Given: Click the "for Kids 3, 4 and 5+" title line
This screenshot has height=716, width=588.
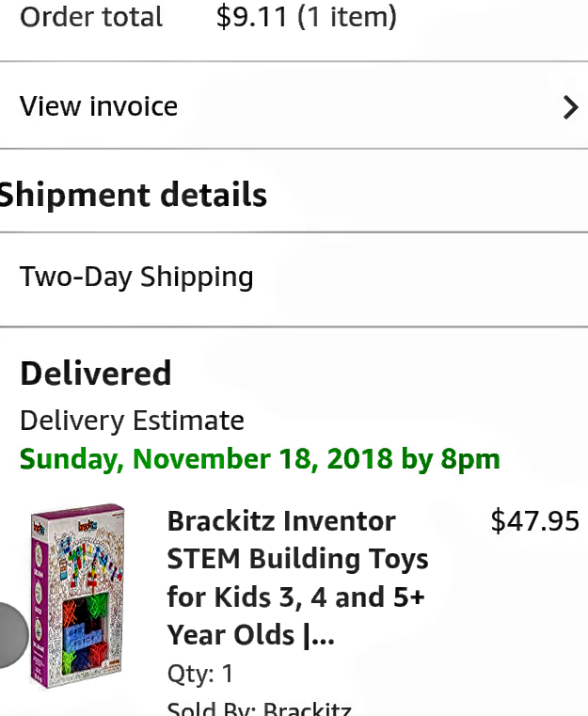Looking at the screenshot, I should coord(295,597).
